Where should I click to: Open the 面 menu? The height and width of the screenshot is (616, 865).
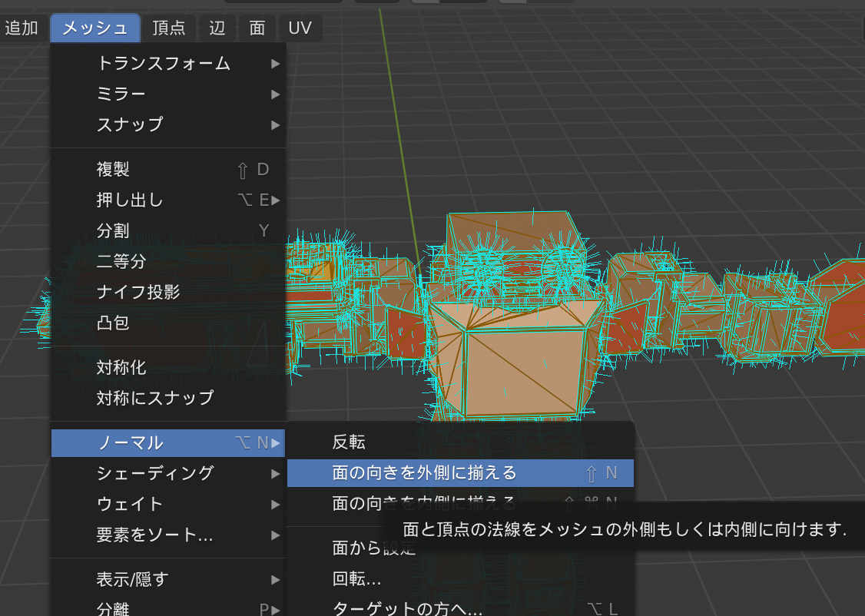pos(257,28)
